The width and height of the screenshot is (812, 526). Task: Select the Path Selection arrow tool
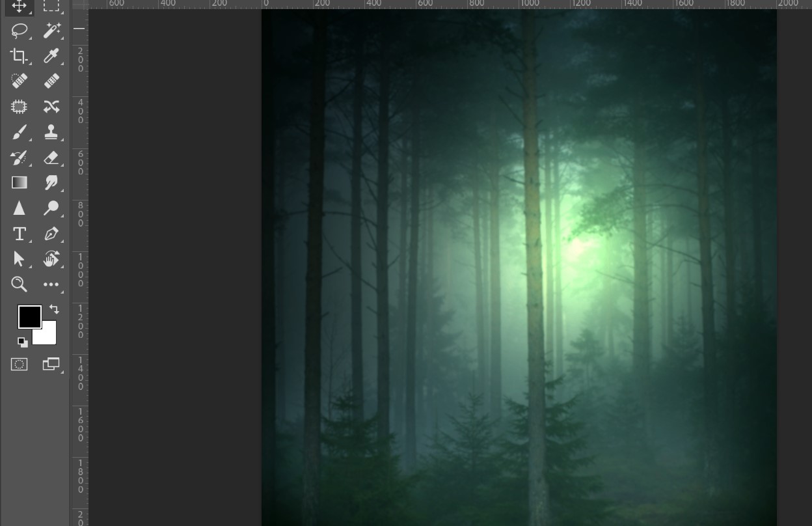pos(19,259)
